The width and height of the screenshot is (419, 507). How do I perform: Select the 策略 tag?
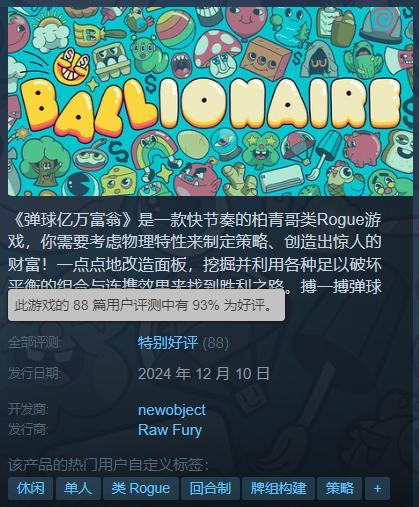click(339, 488)
